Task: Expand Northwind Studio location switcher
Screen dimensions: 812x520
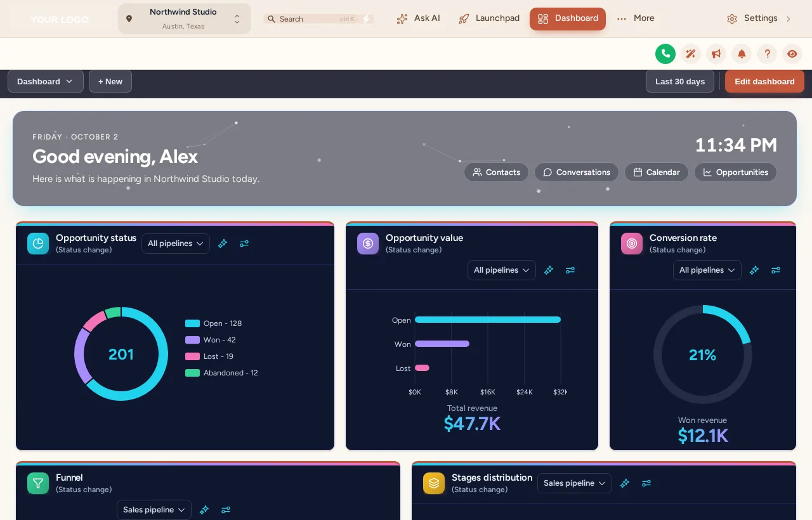Action: tap(185, 19)
